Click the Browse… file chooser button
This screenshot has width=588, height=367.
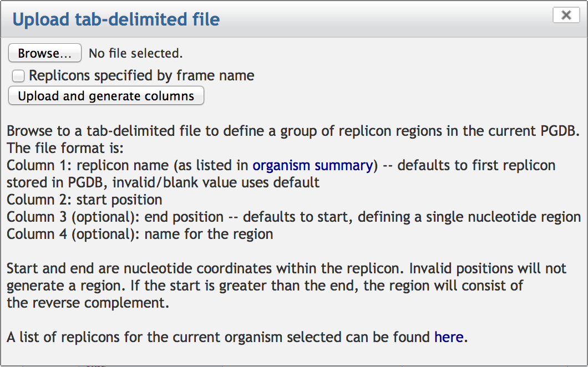click(44, 53)
